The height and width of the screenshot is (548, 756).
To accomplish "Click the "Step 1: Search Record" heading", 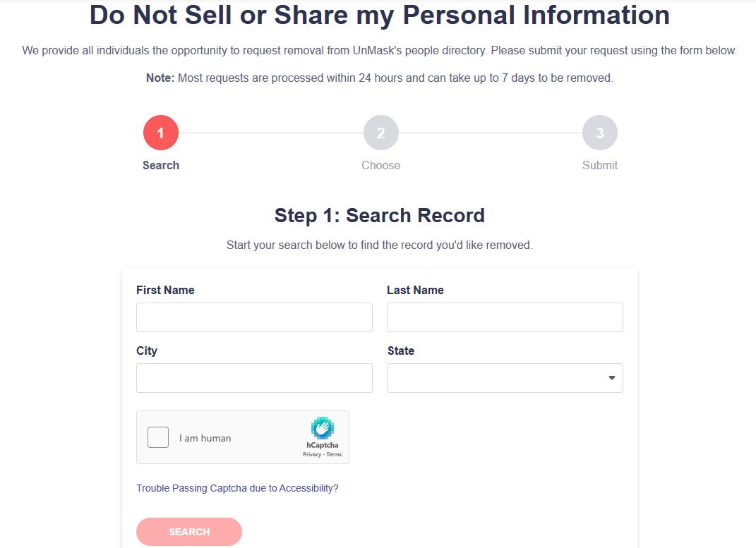I will pos(380,215).
